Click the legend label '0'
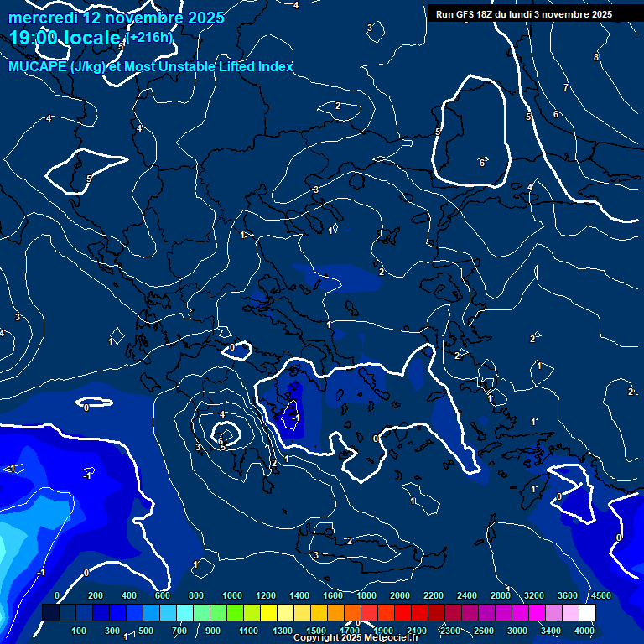 tap(57, 595)
